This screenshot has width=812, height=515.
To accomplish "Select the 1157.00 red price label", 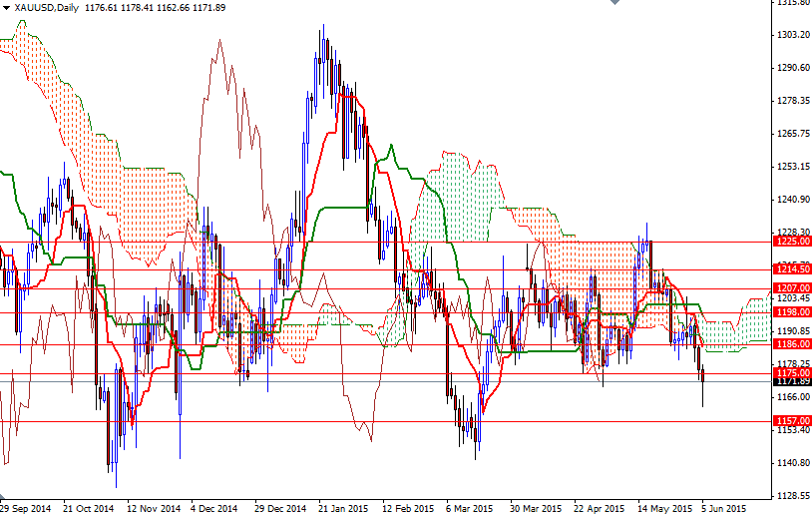I will click(790, 421).
